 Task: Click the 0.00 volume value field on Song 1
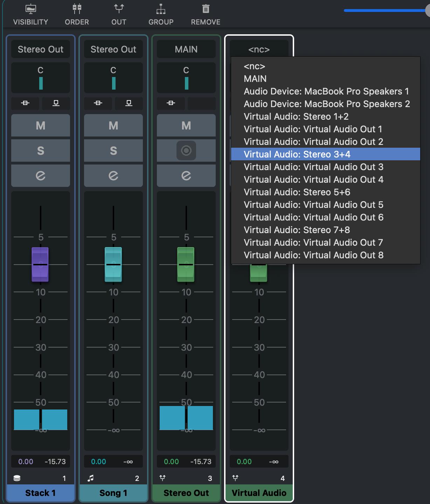[x=99, y=461]
